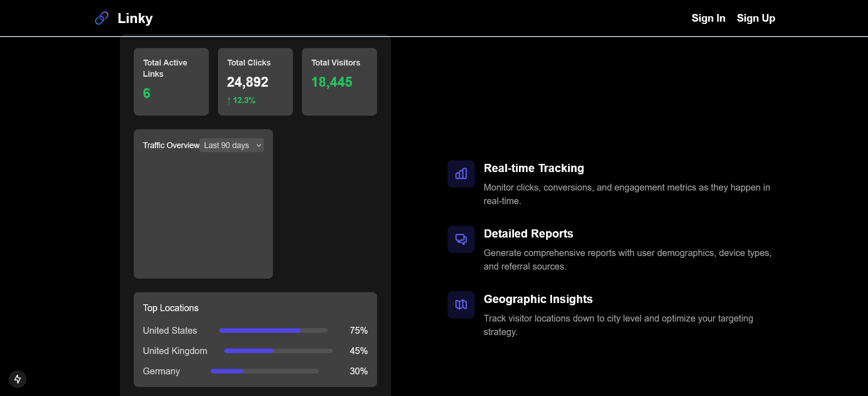Image resolution: width=868 pixels, height=396 pixels.
Task: Click the Real-time Tracking bar chart icon
Action: click(x=461, y=174)
